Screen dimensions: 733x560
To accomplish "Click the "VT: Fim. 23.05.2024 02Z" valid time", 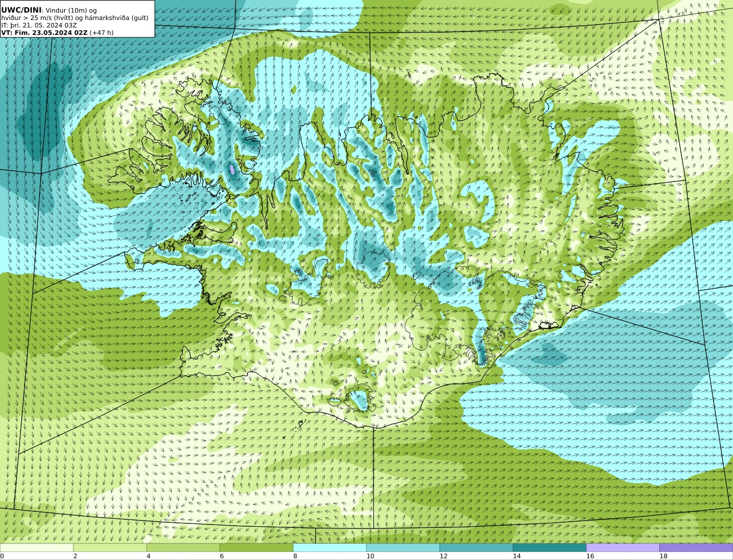I will point(44,33).
